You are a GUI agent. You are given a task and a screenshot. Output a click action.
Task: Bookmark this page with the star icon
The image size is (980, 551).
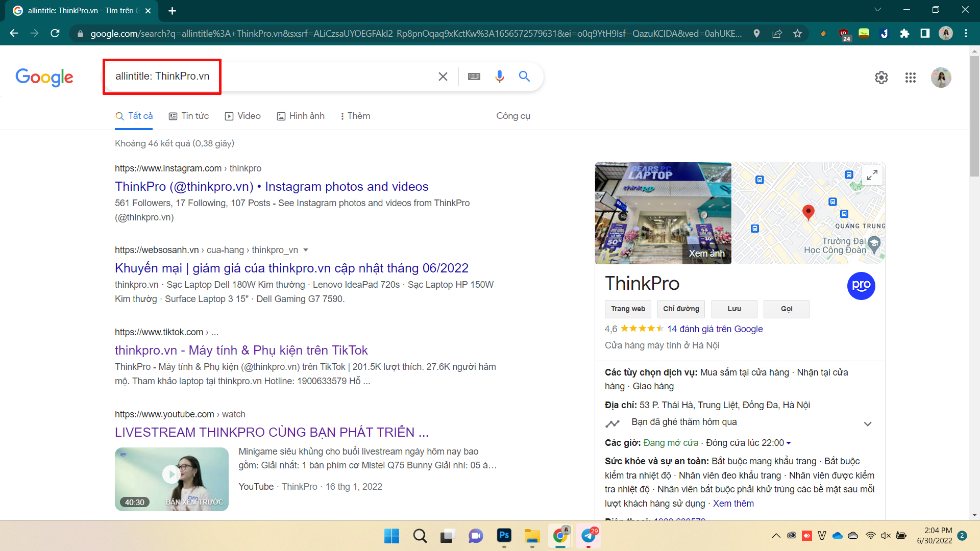(x=797, y=33)
